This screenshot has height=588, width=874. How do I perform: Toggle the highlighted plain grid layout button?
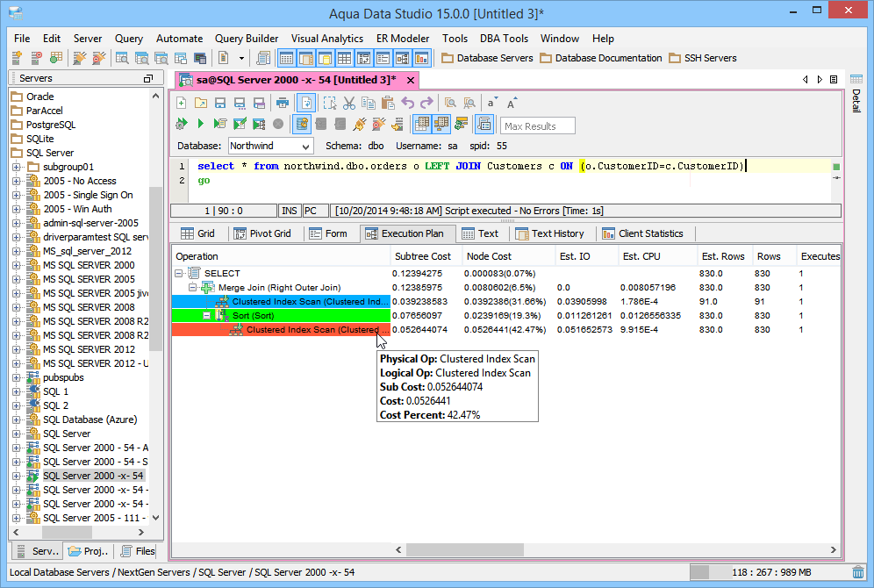coord(345,57)
